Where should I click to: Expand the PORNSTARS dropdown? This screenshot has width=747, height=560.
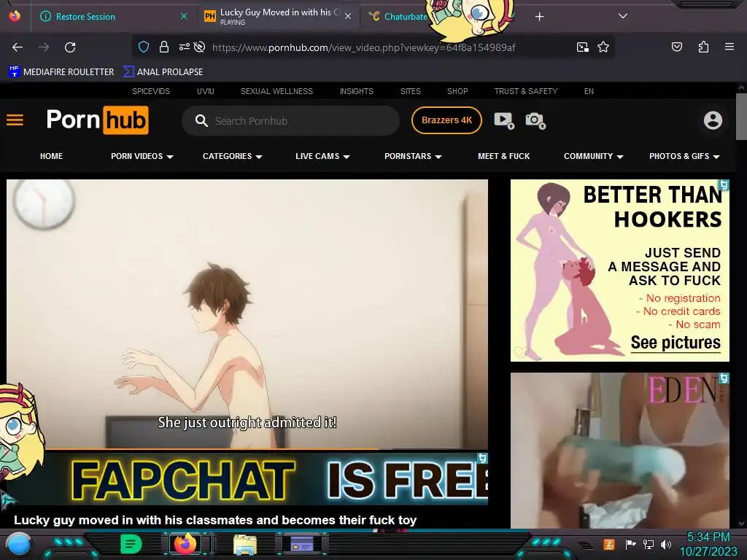[413, 156]
